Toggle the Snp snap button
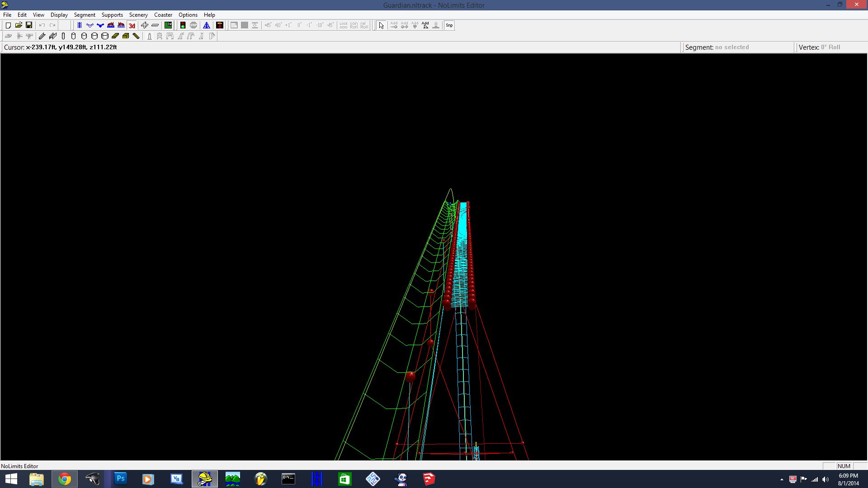868x488 pixels. coord(449,25)
